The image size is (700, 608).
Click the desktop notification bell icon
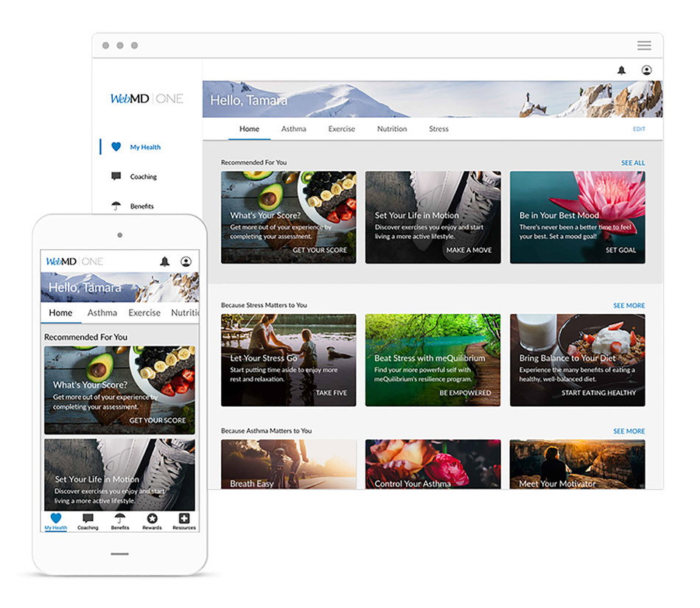[621, 71]
